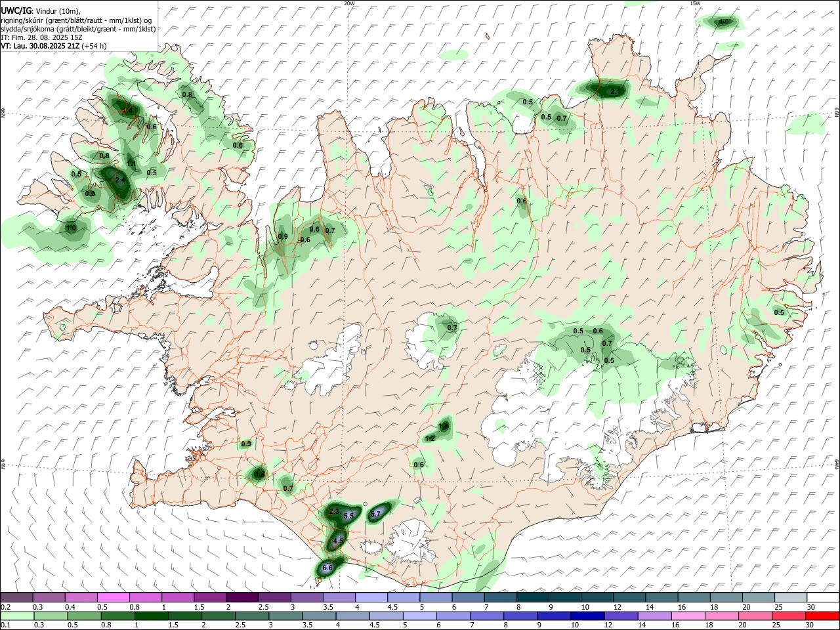The width and height of the screenshot is (840, 630).
Task: Click the pale green 0.1 swatch in bottom scale
Action: coord(16,616)
